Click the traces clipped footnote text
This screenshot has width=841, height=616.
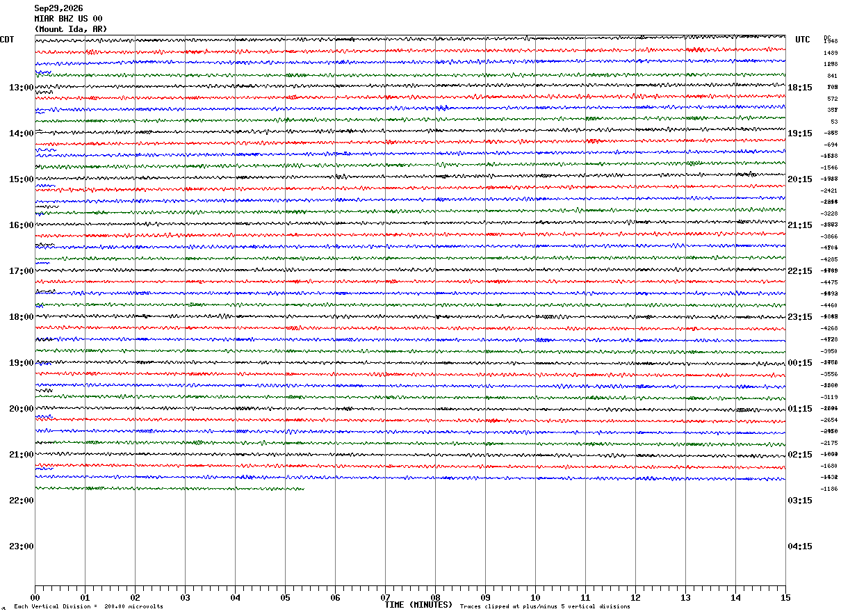pyautogui.click(x=545, y=606)
